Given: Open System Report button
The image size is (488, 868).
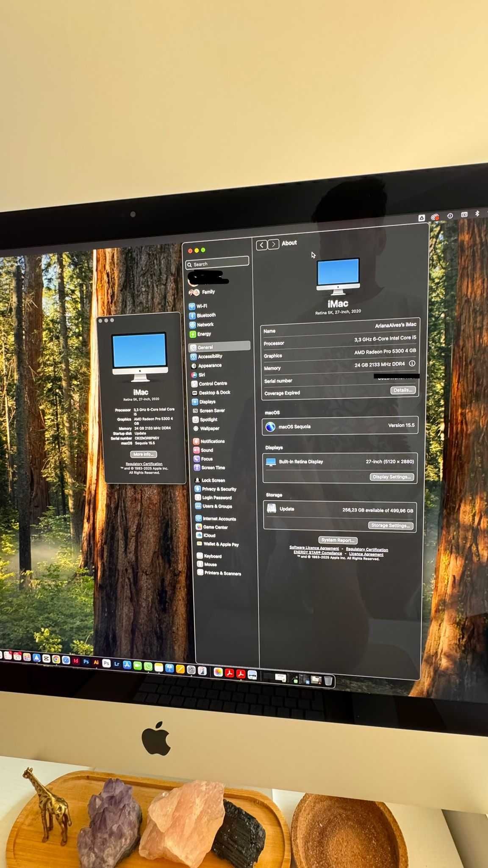Looking at the screenshot, I should (338, 540).
